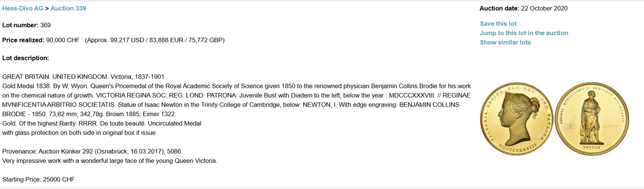This screenshot has height=189, width=644.
Task: Click the Lot number 369 text
Action: [27, 25]
